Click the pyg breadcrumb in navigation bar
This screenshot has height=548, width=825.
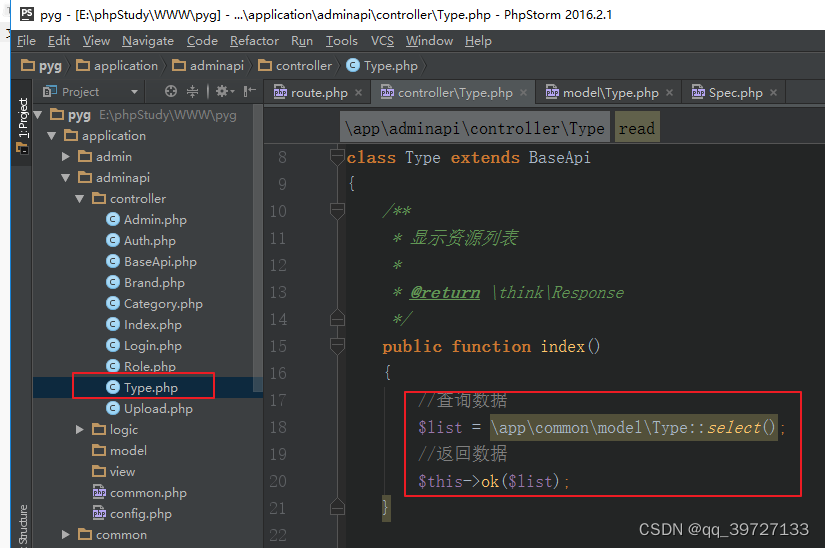(42, 66)
